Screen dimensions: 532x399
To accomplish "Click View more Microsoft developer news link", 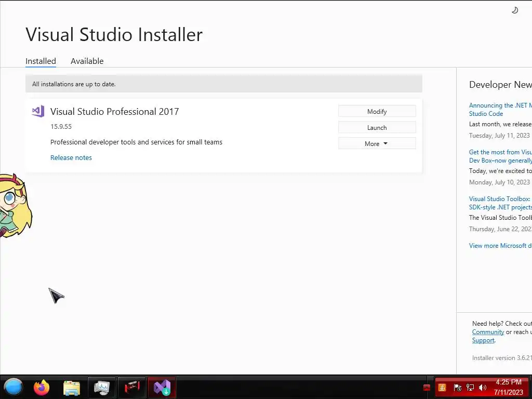I will tap(500, 246).
